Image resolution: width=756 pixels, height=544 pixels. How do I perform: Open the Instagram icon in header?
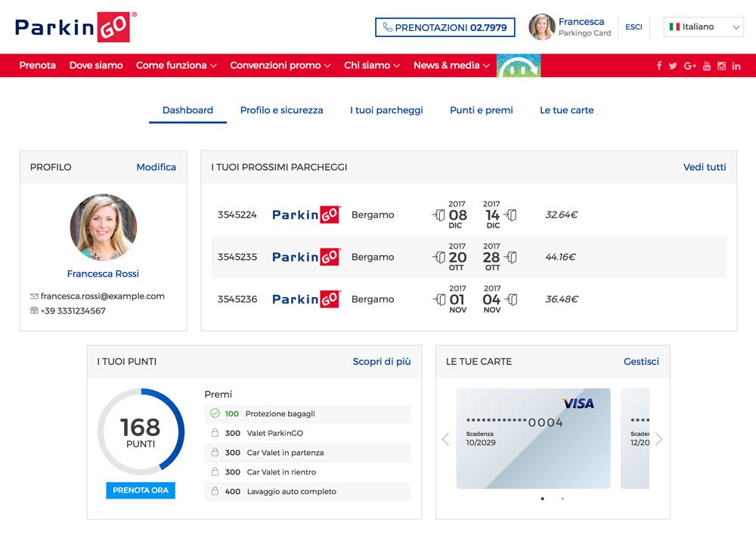coord(721,66)
